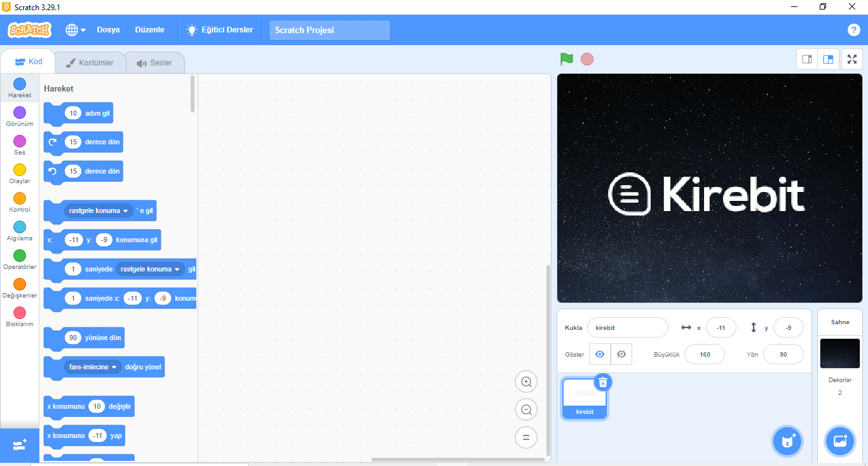Delete the kirebit sprite with trash icon

603,382
